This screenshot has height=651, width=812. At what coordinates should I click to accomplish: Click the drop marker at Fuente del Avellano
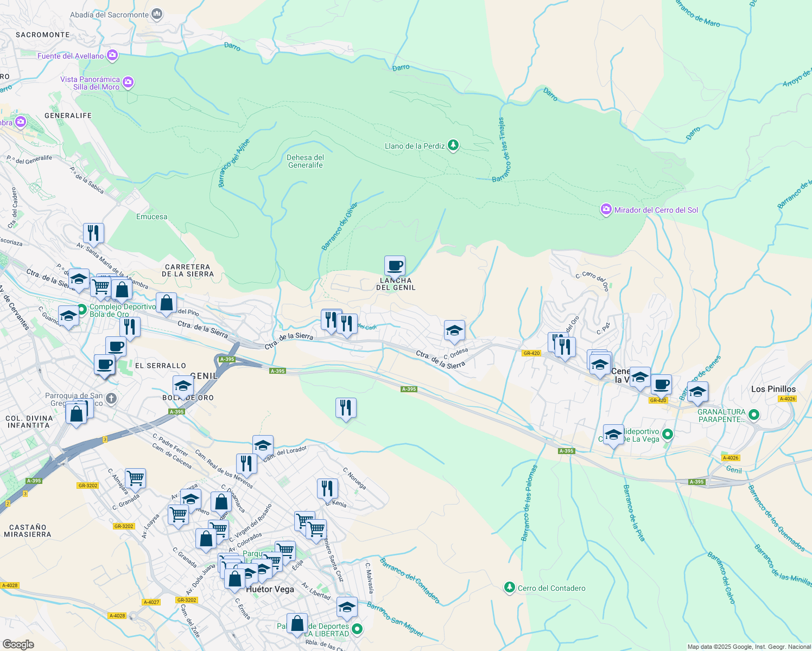pos(112,55)
